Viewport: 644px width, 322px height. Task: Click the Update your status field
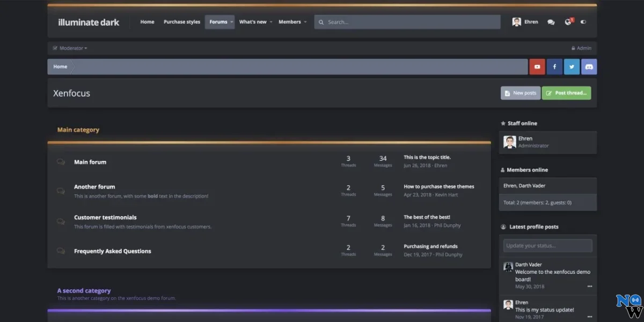[547, 245]
